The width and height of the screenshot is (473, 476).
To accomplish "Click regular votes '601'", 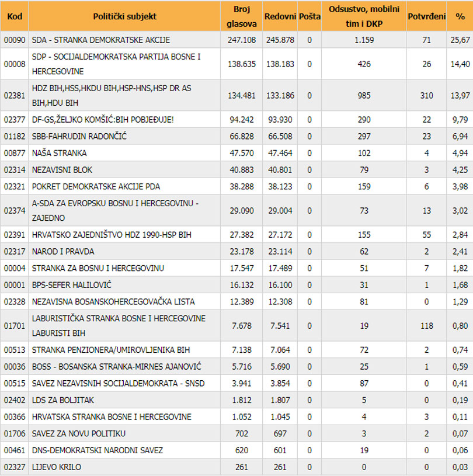I will (280, 450).
